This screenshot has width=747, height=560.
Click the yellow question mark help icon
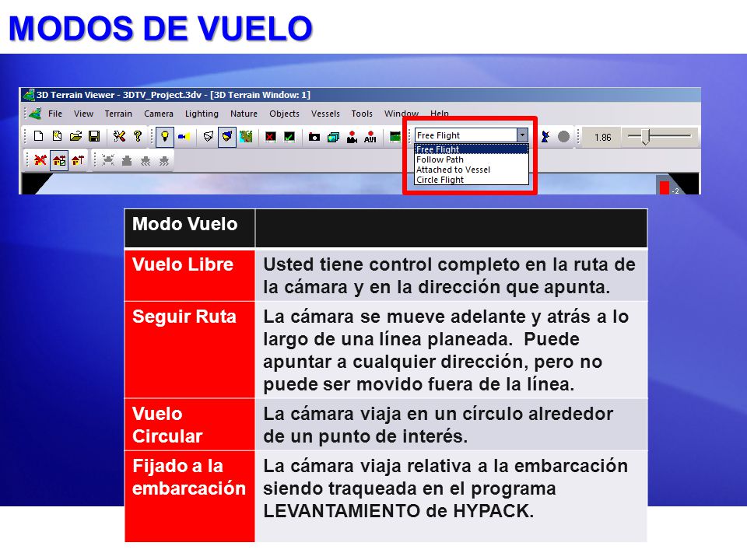coord(138,137)
